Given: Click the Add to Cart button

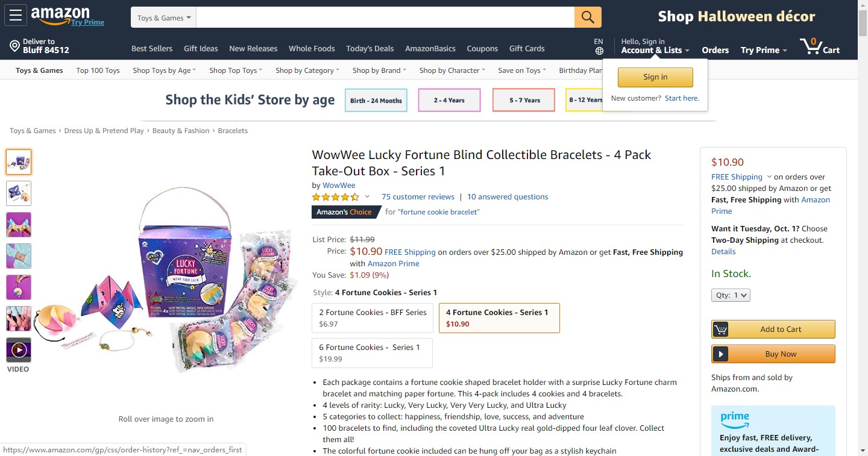Looking at the screenshot, I should pyautogui.click(x=773, y=330).
